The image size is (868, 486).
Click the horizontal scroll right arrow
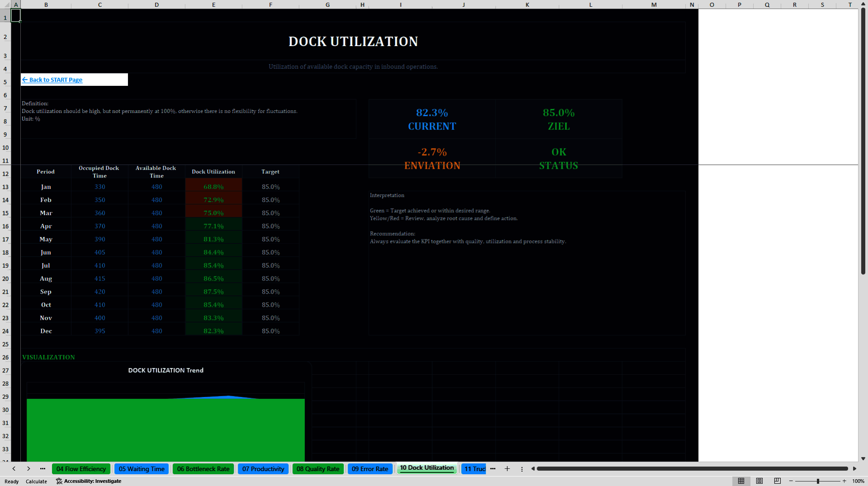[854, 469]
